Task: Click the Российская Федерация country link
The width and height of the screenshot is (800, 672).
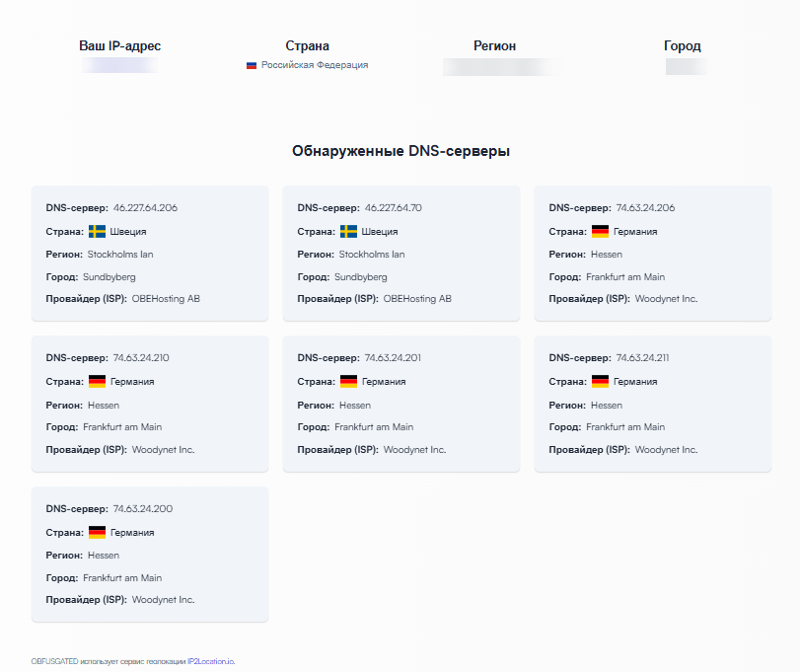Action: [314, 65]
